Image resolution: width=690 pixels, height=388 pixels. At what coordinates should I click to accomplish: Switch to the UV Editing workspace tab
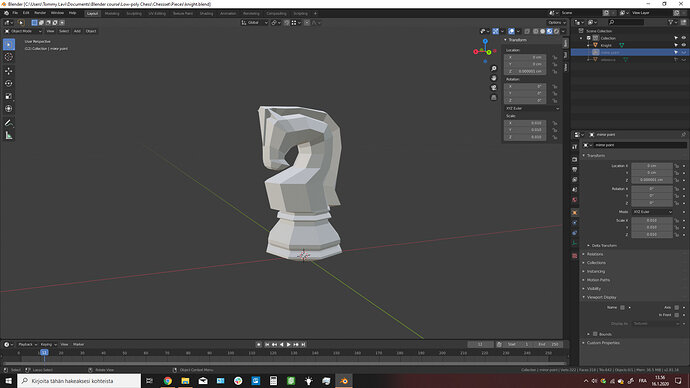tap(157, 14)
